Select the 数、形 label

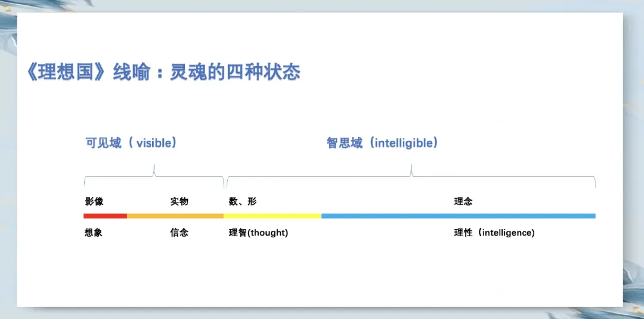pos(243,202)
